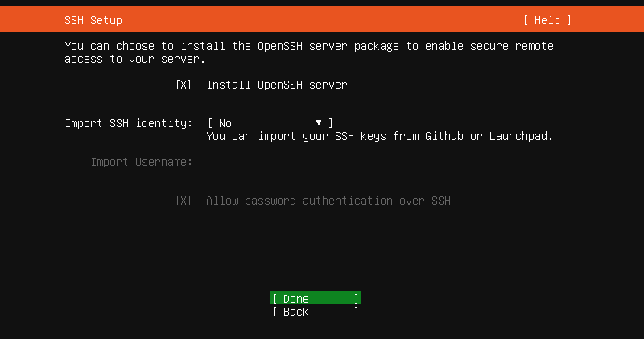The width and height of the screenshot is (644, 339).
Task: Go to previous screen with Back button
Action: 316,312
